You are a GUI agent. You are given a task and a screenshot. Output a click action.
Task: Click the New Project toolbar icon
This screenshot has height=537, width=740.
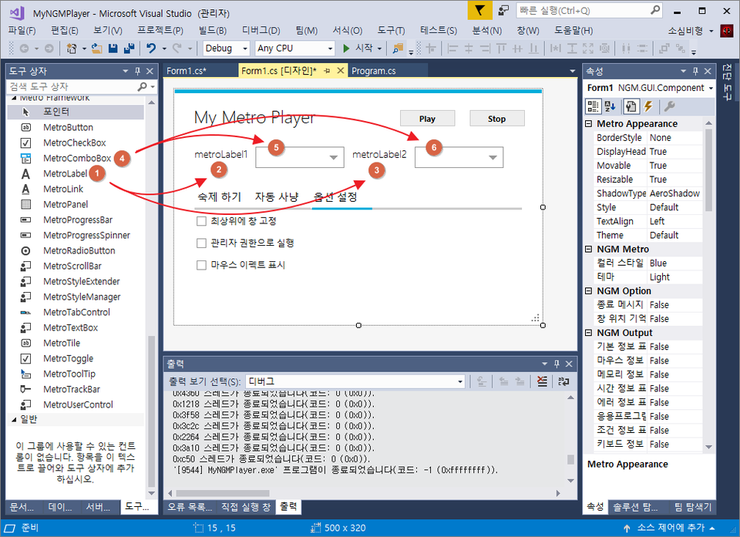(71, 48)
